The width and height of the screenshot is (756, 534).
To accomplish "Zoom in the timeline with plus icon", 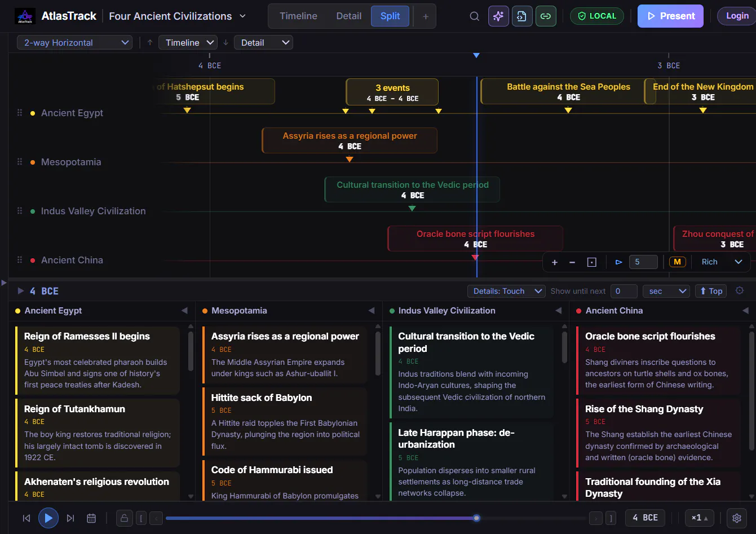I will pyautogui.click(x=555, y=262).
